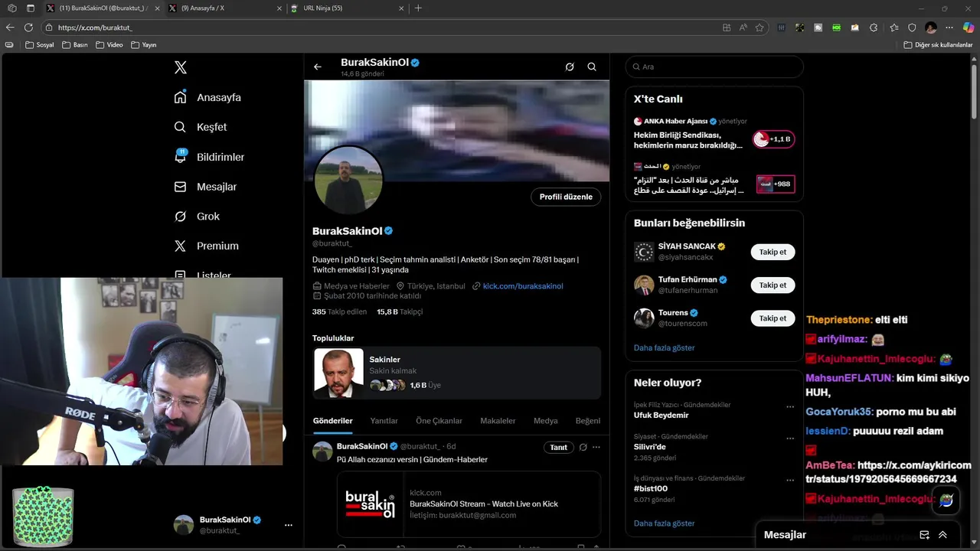Open the Basın bookmarks folder
Viewport: 980px width, 551px height.
click(x=75, y=45)
